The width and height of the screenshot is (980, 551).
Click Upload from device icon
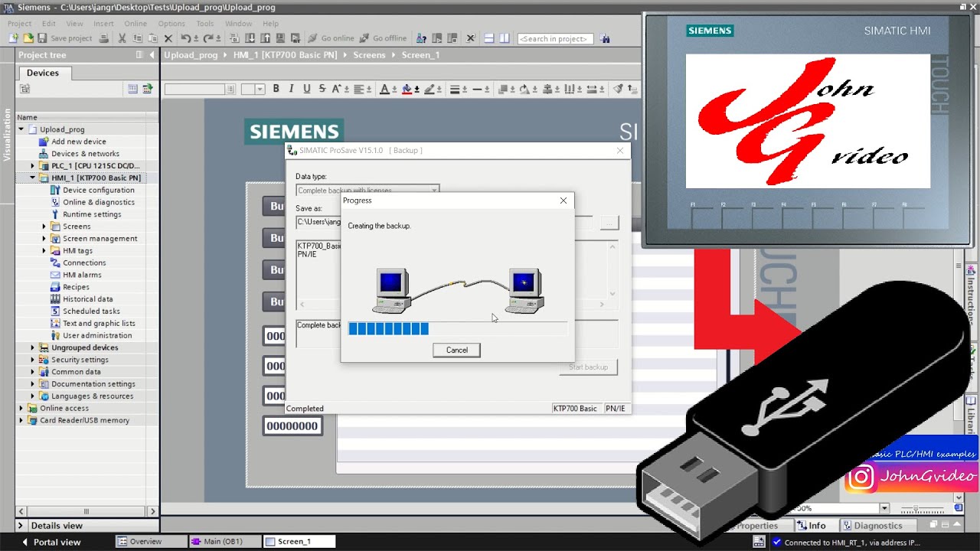[x=266, y=38]
